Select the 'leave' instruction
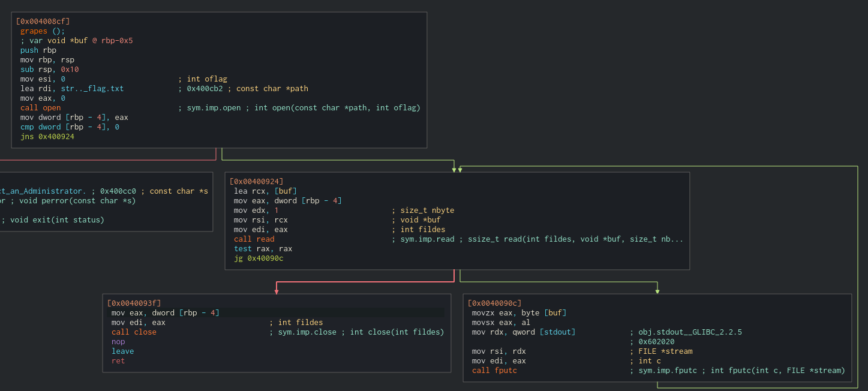This screenshot has height=391, width=868. click(123, 351)
